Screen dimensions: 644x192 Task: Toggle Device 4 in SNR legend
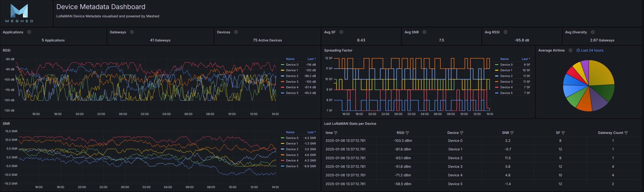pyautogui.click(x=292, y=161)
